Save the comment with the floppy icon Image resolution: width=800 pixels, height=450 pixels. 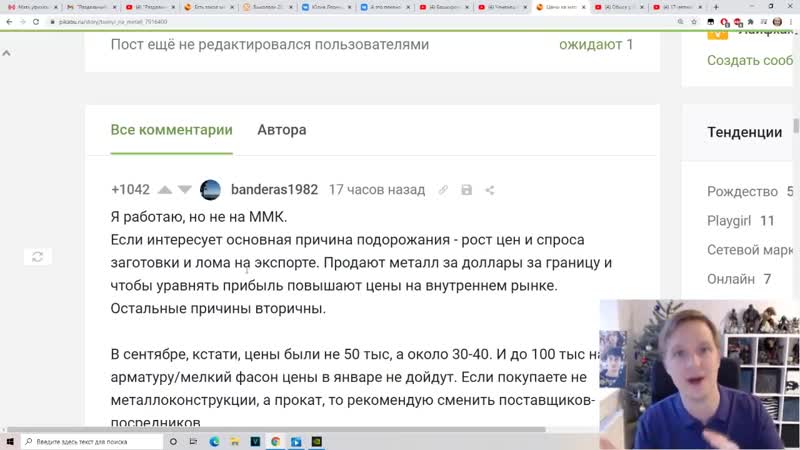click(x=466, y=190)
